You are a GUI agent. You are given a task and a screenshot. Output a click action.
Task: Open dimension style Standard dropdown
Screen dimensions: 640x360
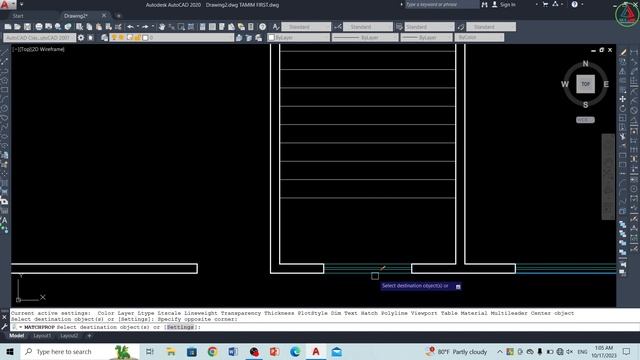pyautogui.click(x=368, y=27)
